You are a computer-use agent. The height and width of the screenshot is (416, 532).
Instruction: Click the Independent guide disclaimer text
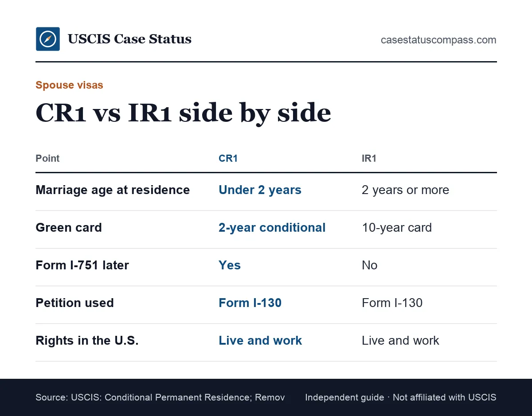401,397
